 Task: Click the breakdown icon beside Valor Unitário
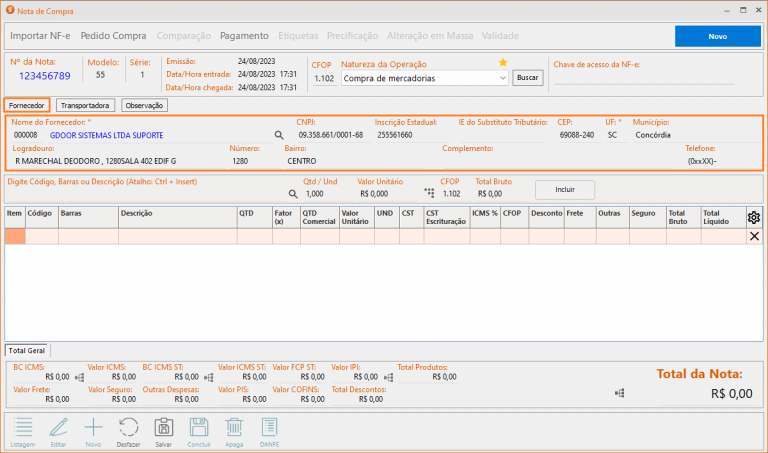click(x=429, y=193)
